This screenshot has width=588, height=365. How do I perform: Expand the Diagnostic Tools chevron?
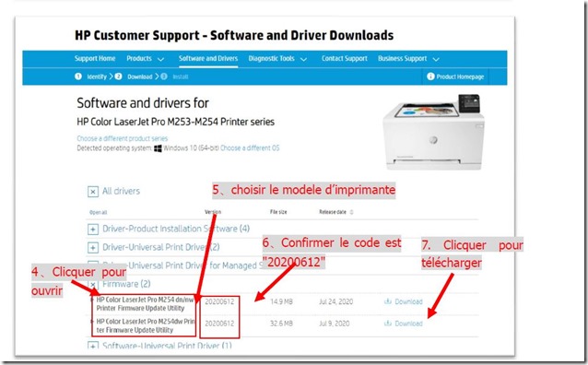(303, 59)
